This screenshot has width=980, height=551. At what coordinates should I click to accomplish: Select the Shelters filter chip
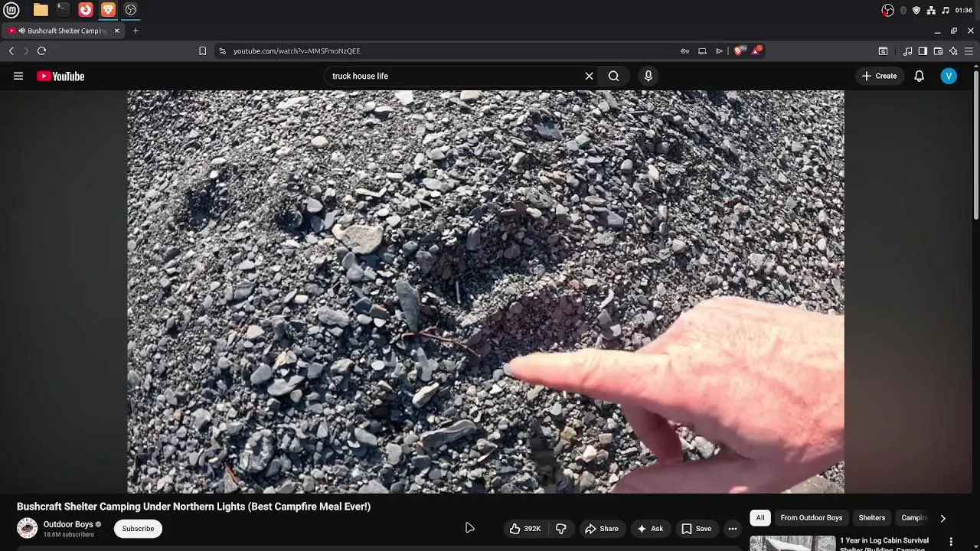(872, 518)
